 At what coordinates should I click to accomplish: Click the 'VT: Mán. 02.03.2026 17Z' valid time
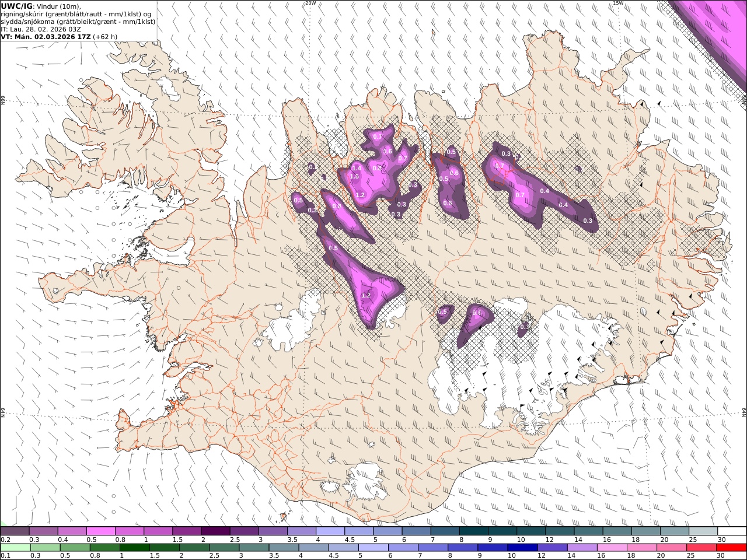pyautogui.click(x=46, y=36)
